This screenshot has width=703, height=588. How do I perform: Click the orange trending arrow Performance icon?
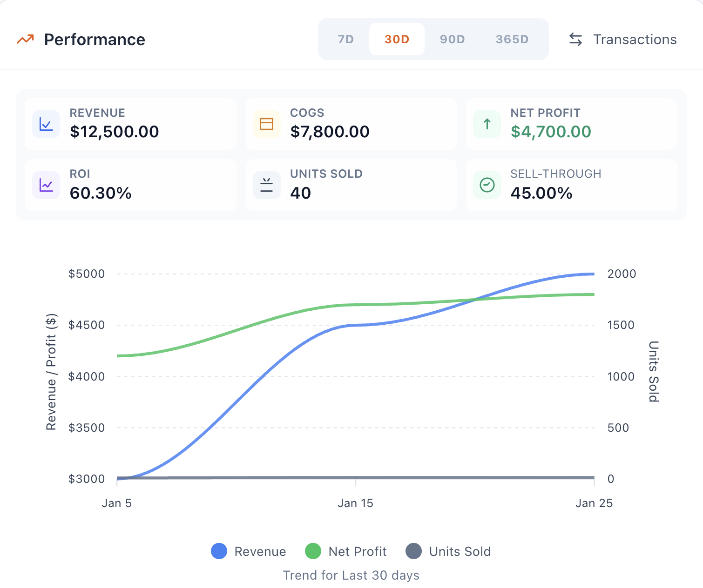point(26,39)
